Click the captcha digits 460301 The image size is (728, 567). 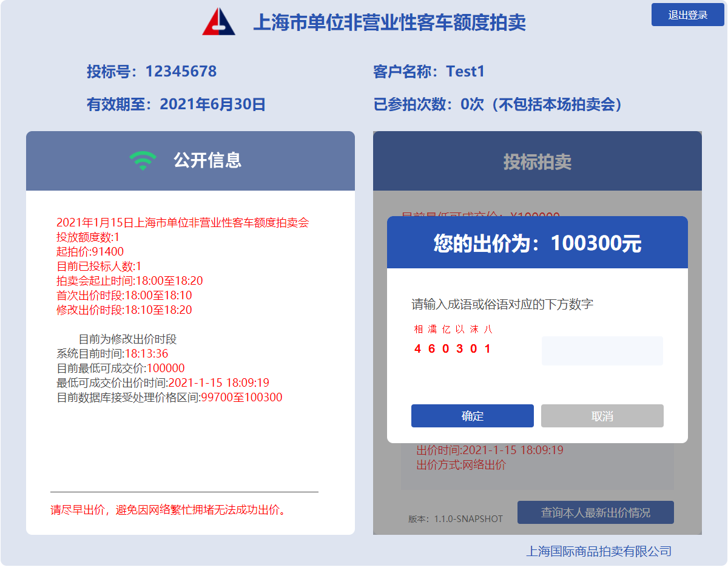(x=453, y=349)
